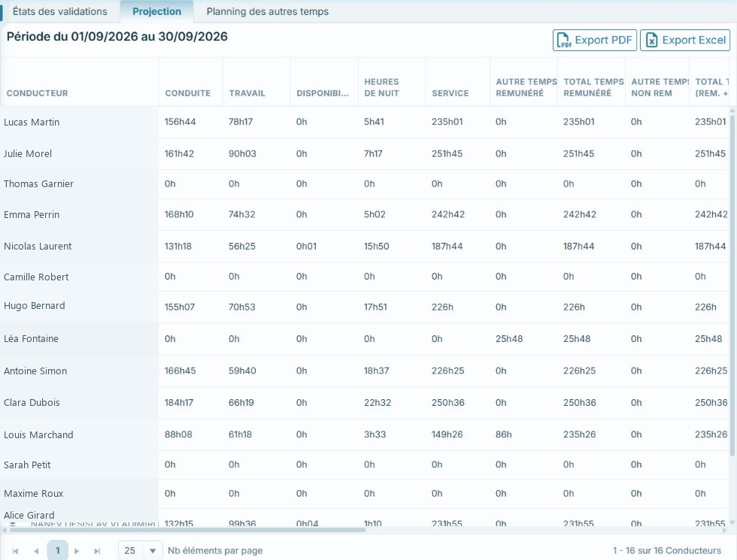The image size is (737, 560).
Task: Select conductor Léa Fontaine
Action: (x=31, y=339)
